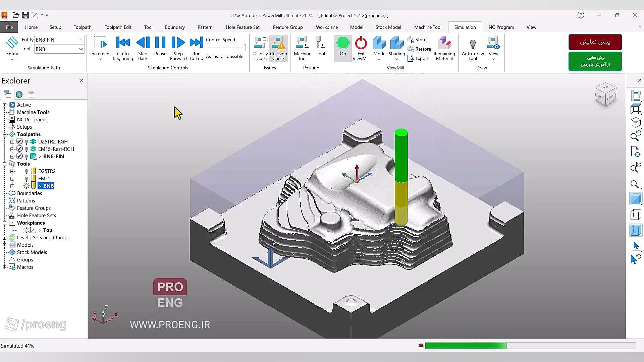
Task: Switch to the Machine Tool tab
Action: click(x=428, y=27)
